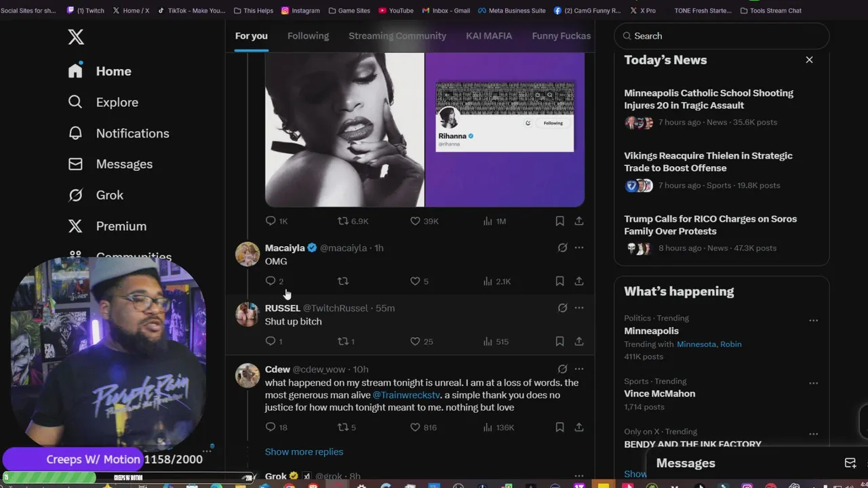This screenshot has width=868, height=488.
Task: Reply to Macaiyla's OMG post
Action: click(275, 281)
